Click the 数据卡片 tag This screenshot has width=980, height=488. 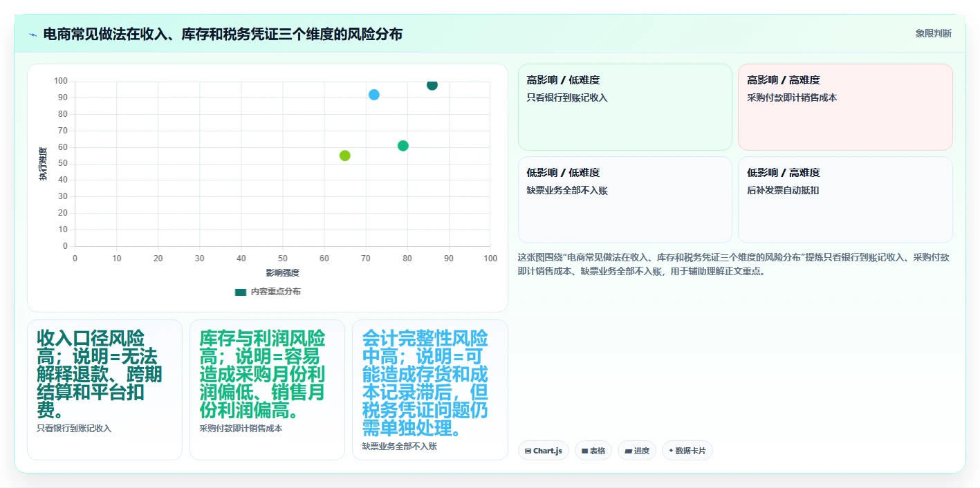tap(687, 451)
